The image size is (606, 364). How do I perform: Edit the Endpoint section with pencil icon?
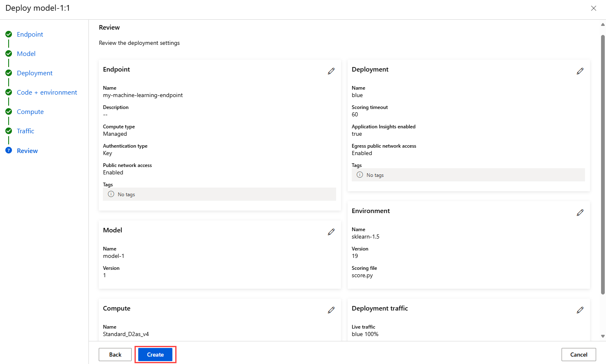click(x=331, y=71)
